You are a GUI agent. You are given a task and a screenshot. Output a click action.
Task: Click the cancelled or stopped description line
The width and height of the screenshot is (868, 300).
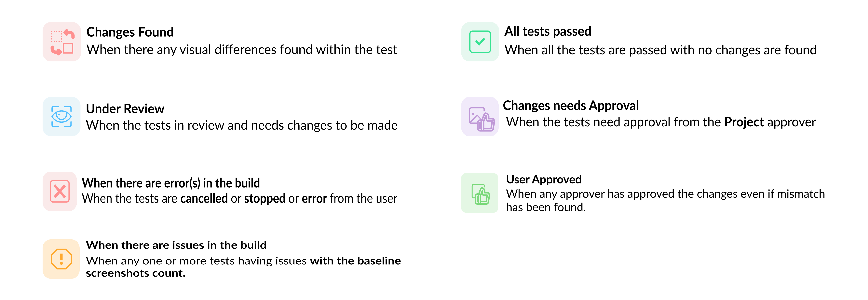click(x=239, y=199)
